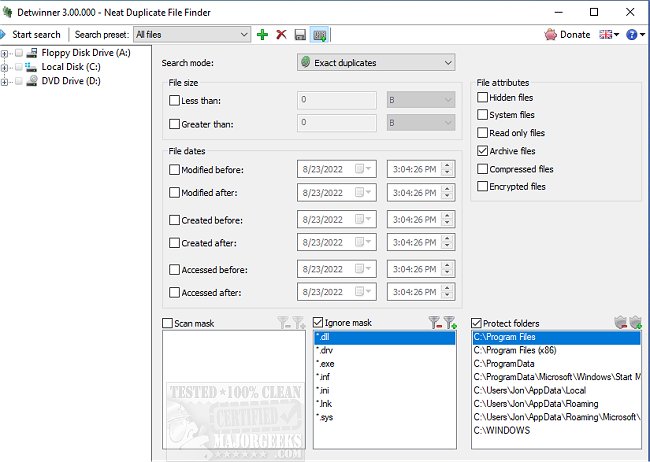
Task: Toggle the search settings panel toolbar icon
Action: [320, 35]
